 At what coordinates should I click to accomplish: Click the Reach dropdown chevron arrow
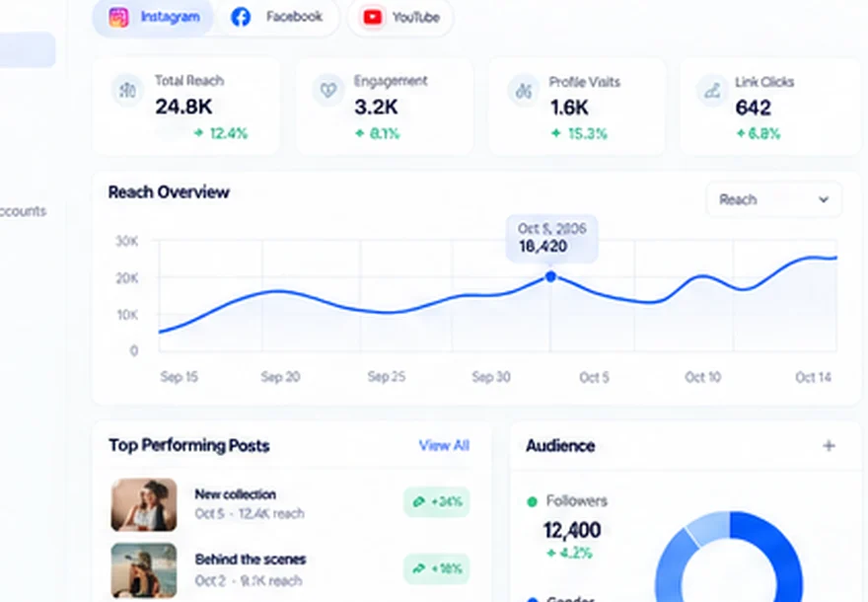[824, 199]
